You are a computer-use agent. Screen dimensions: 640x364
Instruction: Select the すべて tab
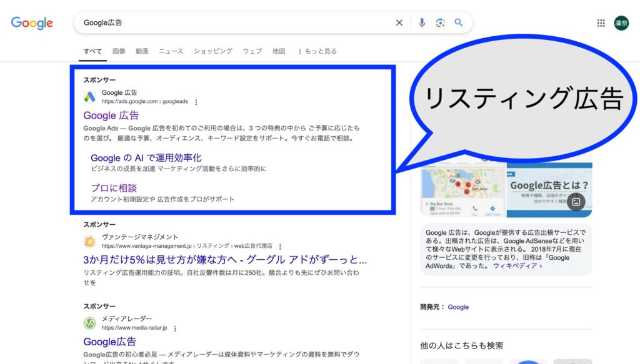[x=92, y=51]
